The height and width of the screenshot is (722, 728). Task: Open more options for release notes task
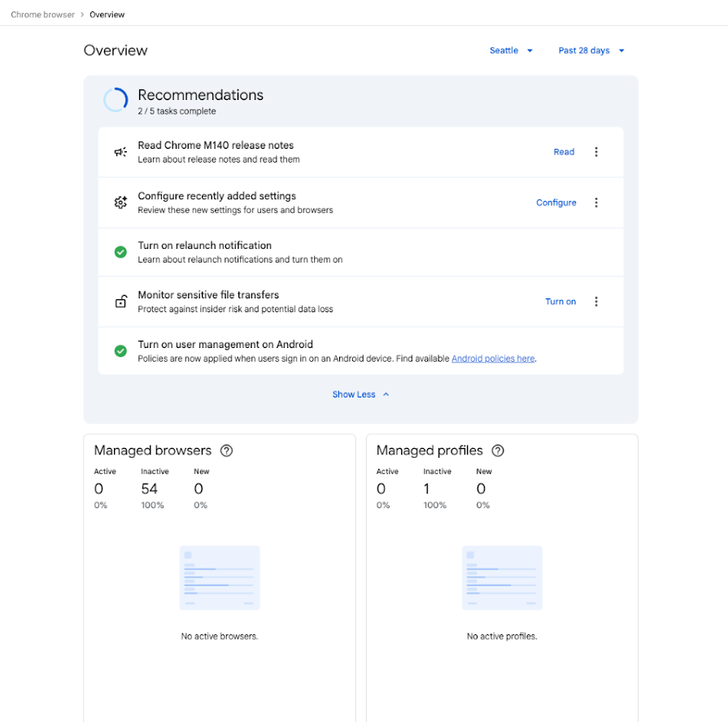click(x=596, y=152)
